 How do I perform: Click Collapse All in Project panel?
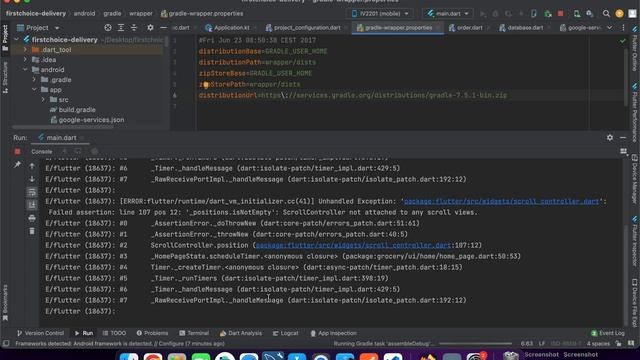click(x=134, y=28)
